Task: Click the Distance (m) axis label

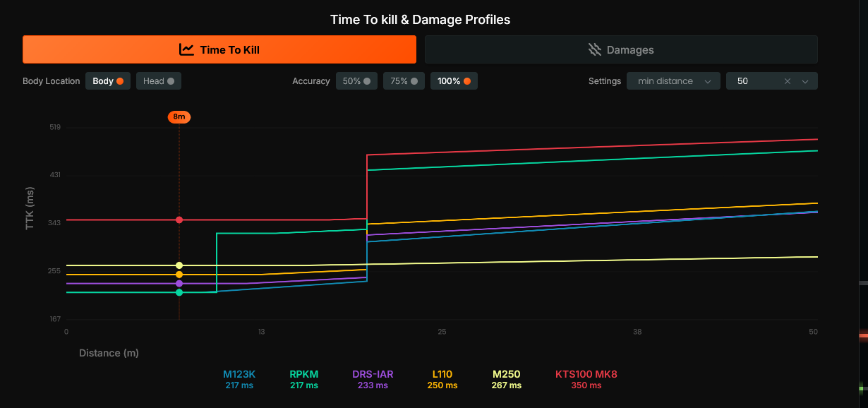Action: point(109,352)
